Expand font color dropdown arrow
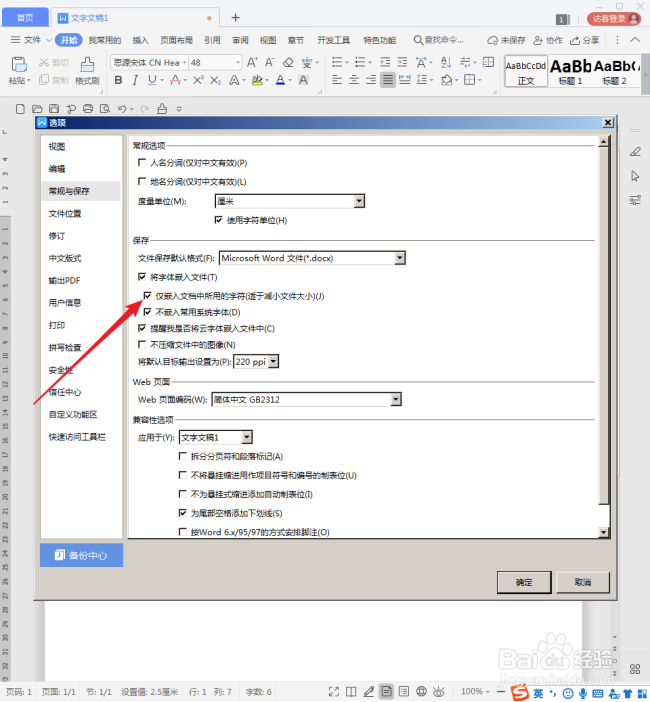Viewport: 650px width, 702px height. (290, 81)
